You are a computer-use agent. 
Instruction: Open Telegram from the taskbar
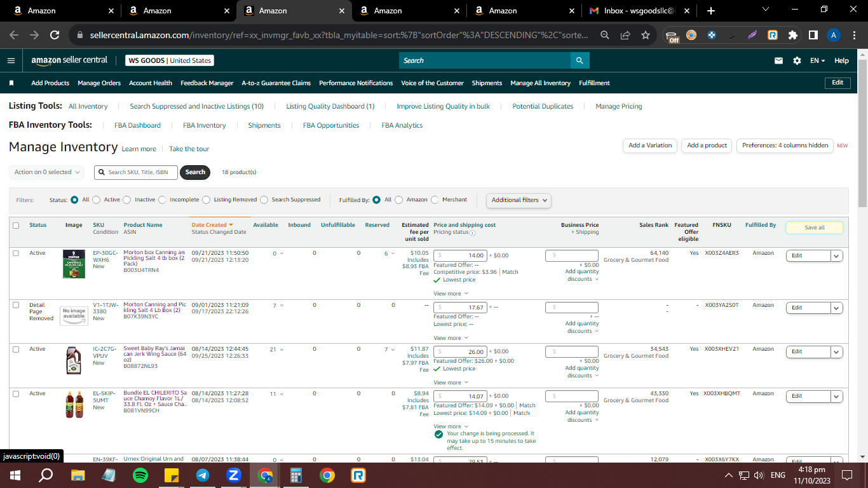(203, 475)
